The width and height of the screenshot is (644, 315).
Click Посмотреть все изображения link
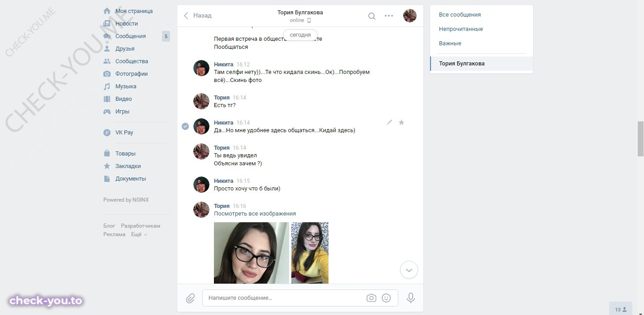coord(255,214)
